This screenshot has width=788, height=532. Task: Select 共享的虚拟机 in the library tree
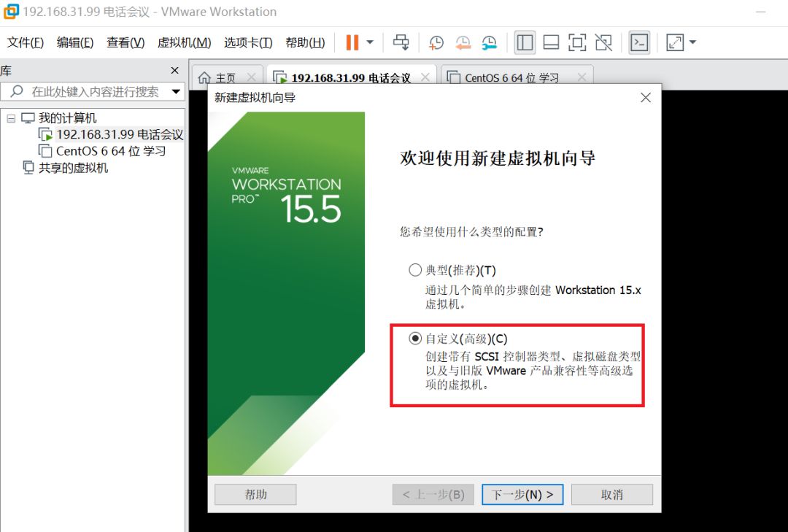pyautogui.click(x=73, y=167)
